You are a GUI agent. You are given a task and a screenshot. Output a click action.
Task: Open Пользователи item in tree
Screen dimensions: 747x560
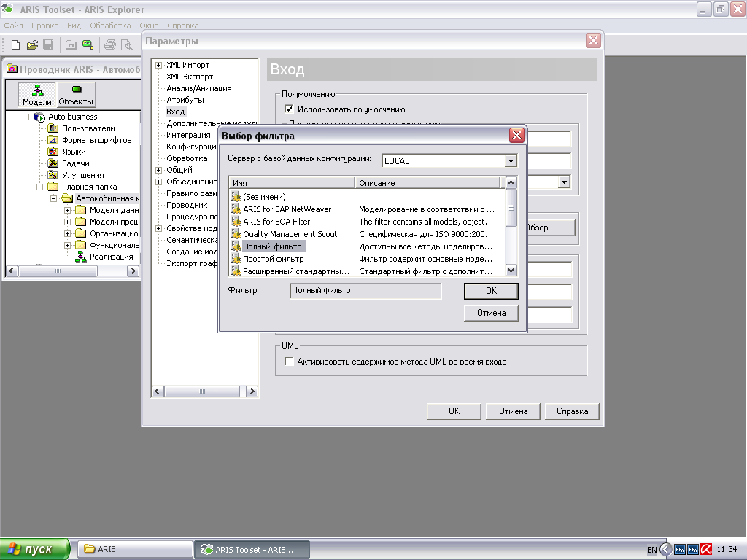point(88,128)
